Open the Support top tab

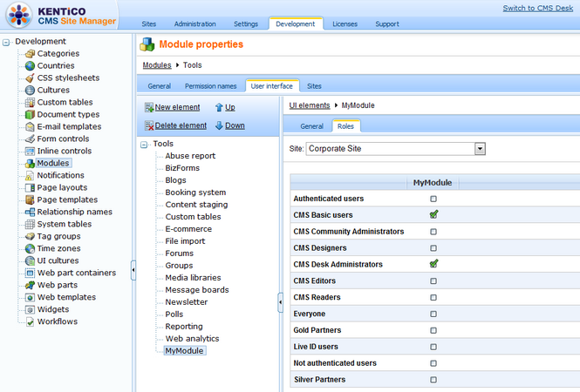[x=387, y=24]
